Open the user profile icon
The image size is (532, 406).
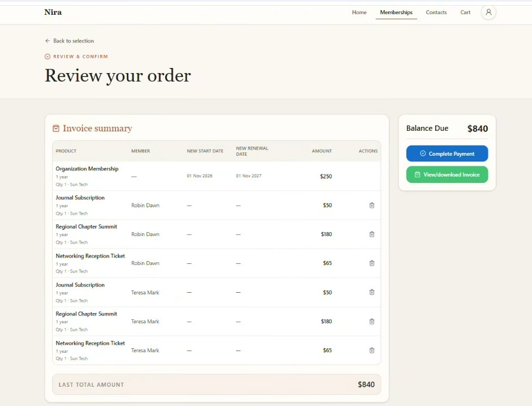point(488,12)
